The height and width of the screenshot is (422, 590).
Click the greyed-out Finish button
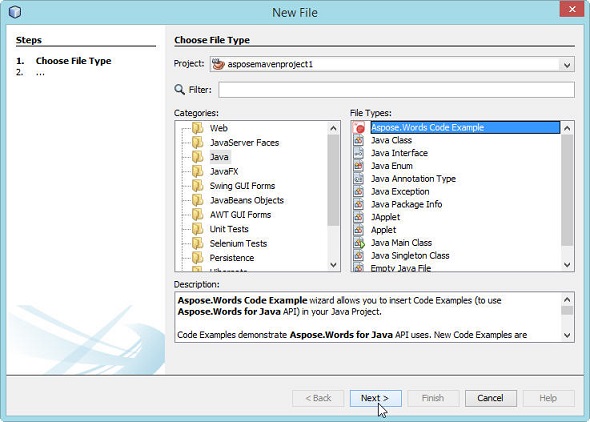pos(433,398)
